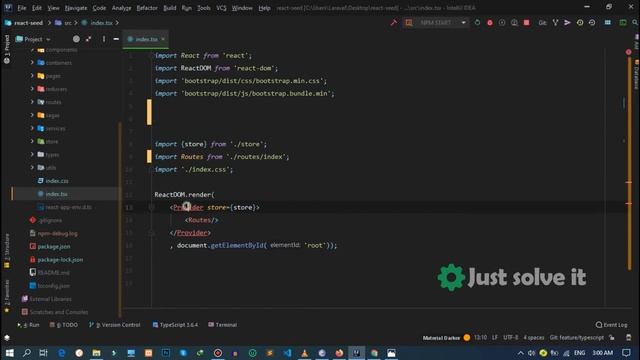Click the locate file target icon in Project panel
Image resolution: width=640 pixels, height=360 pixels.
pyautogui.click(x=76, y=39)
